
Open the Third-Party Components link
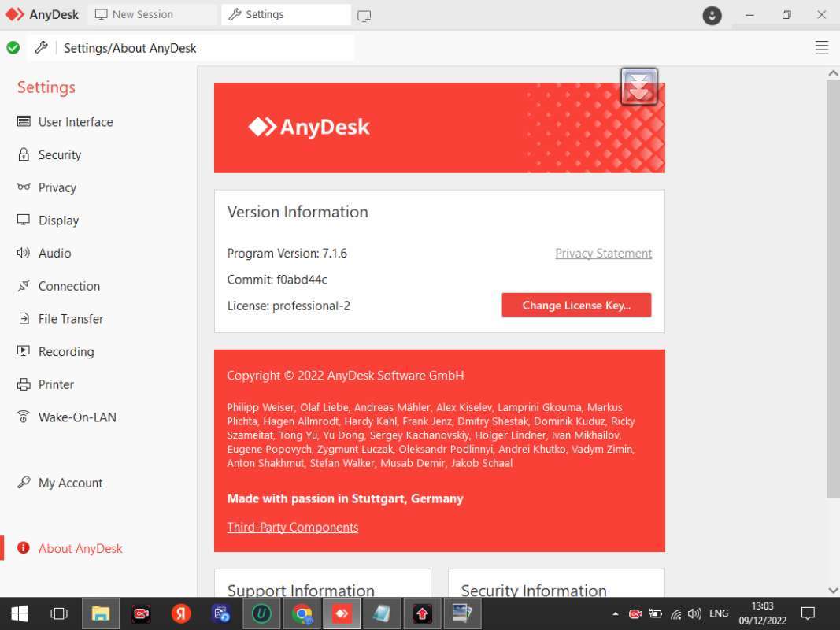(292, 527)
